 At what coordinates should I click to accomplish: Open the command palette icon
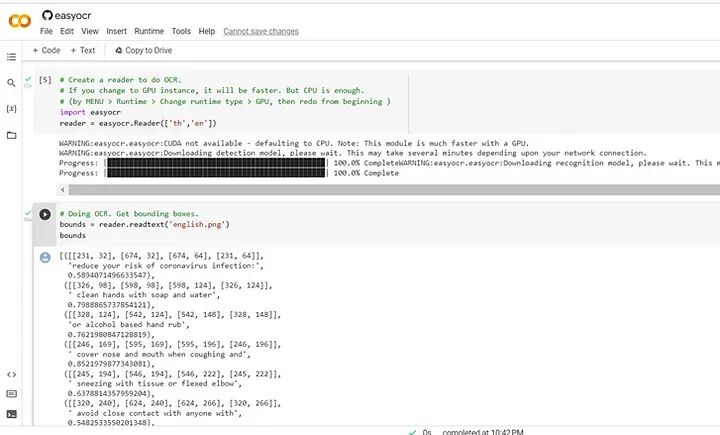coord(11,394)
